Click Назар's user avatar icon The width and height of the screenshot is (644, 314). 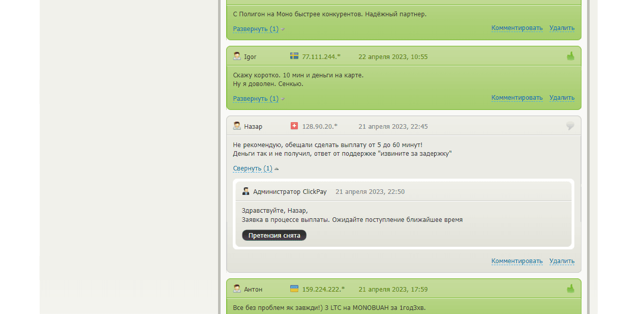tap(237, 126)
